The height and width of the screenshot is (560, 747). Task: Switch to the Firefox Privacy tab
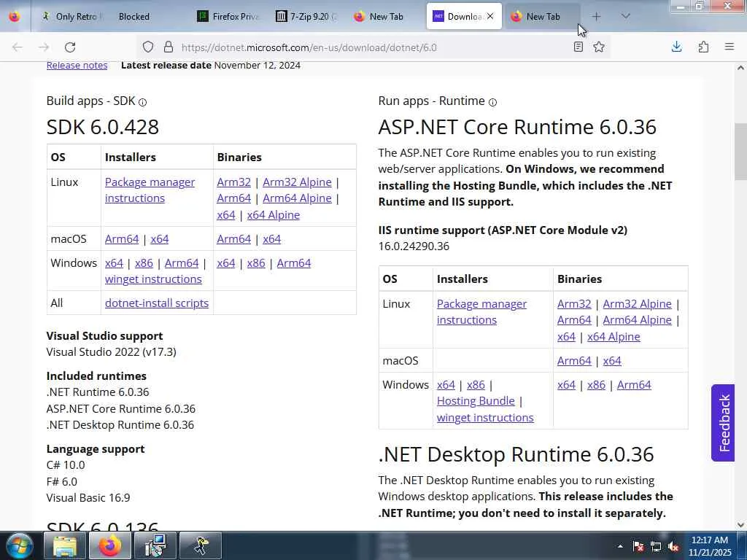(x=229, y=16)
